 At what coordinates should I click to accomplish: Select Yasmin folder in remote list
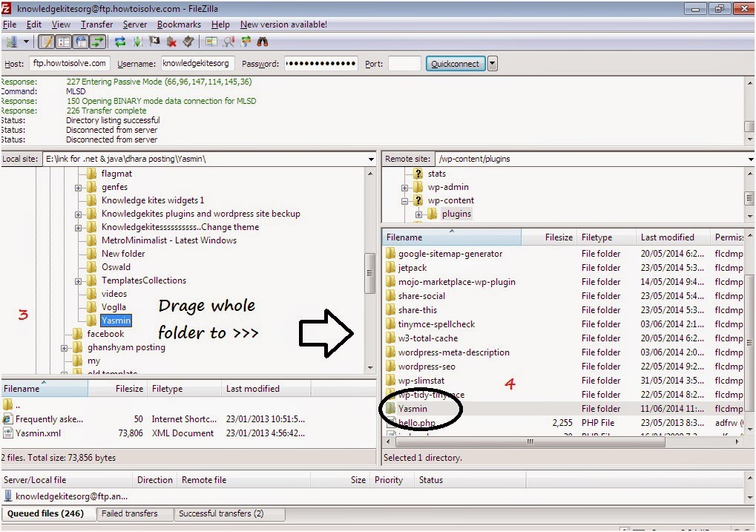pyautogui.click(x=412, y=409)
